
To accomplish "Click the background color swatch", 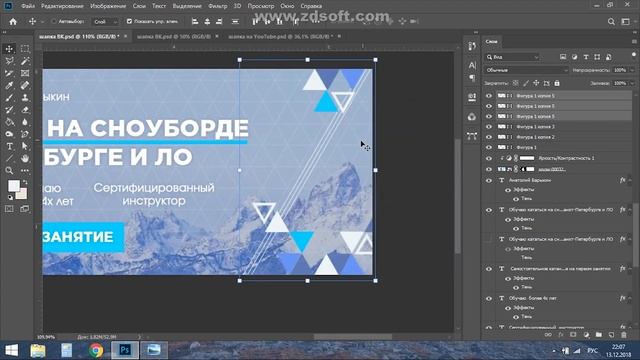I will click(x=22, y=193).
